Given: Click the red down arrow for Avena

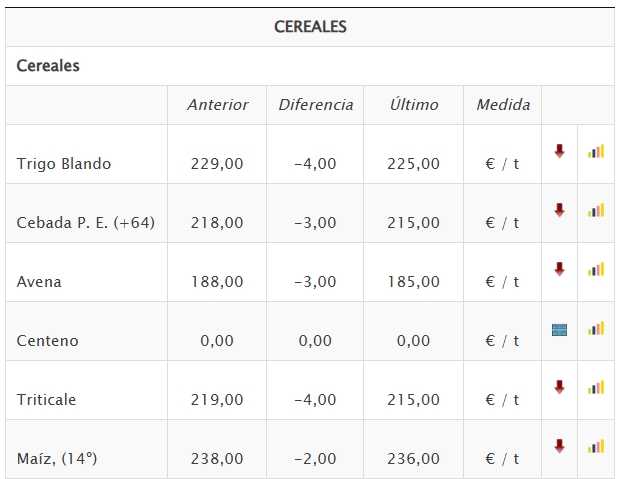Looking at the screenshot, I should click(559, 269).
